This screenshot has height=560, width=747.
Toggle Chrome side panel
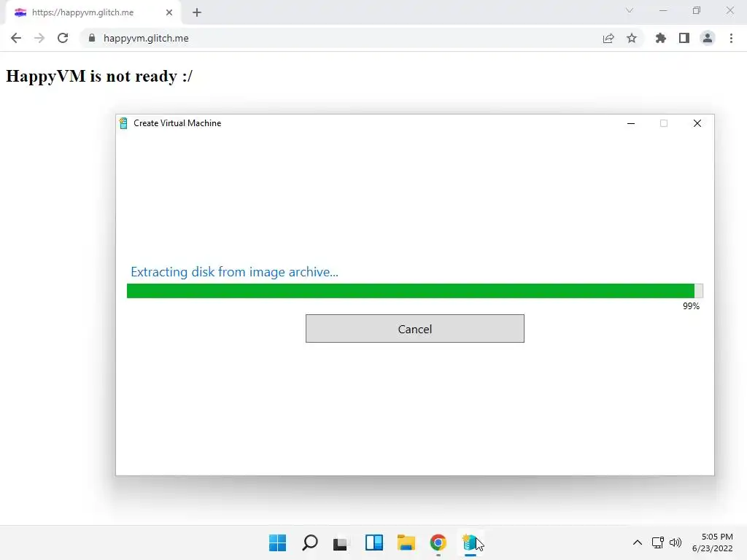(x=684, y=38)
